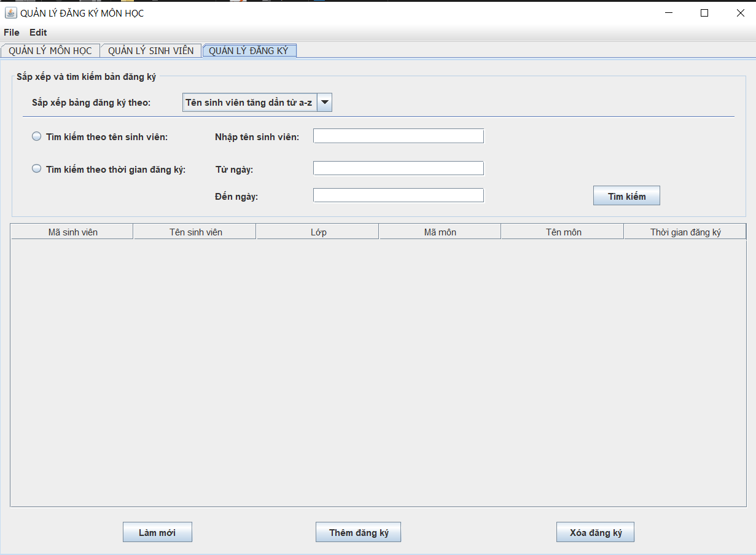Image resolution: width=756 pixels, height=555 pixels.
Task: Switch to QUẢN LÝ SINH VIÊN tab
Action: click(151, 51)
